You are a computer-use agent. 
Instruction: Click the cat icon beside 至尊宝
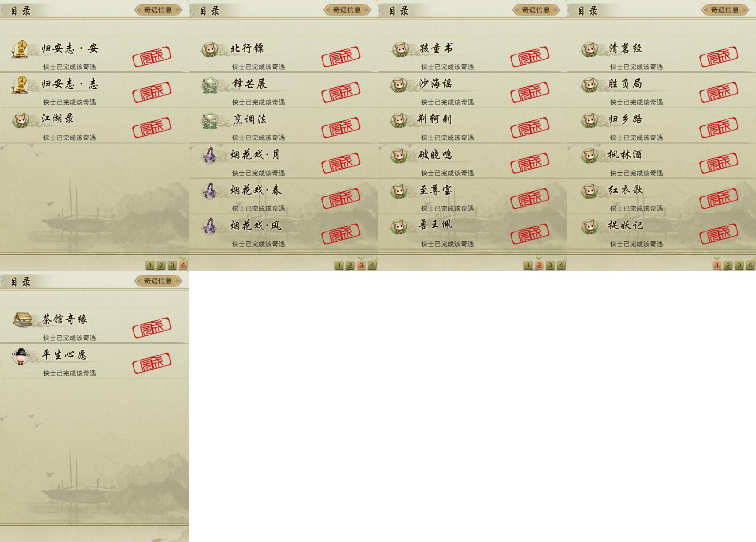coord(399,191)
